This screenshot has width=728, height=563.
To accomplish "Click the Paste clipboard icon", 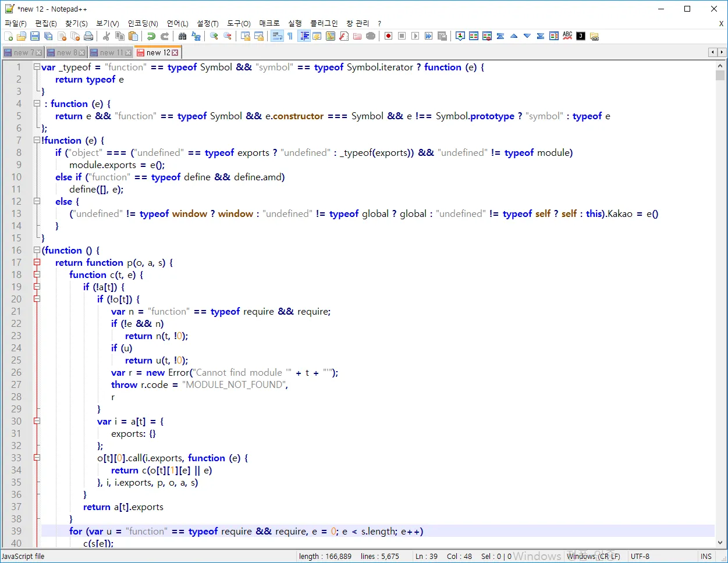I will pyautogui.click(x=133, y=36).
